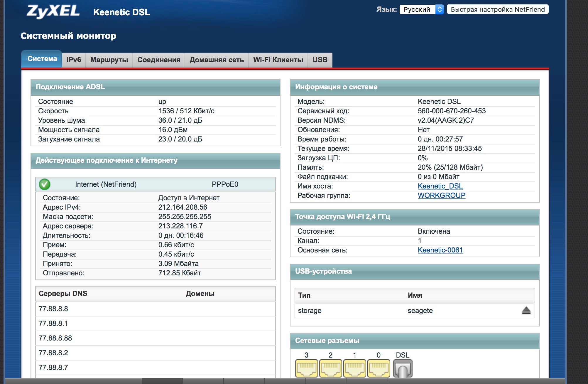Image resolution: width=588 pixels, height=384 pixels.
Task: Eject the seagete USB storage device
Action: (x=526, y=311)
